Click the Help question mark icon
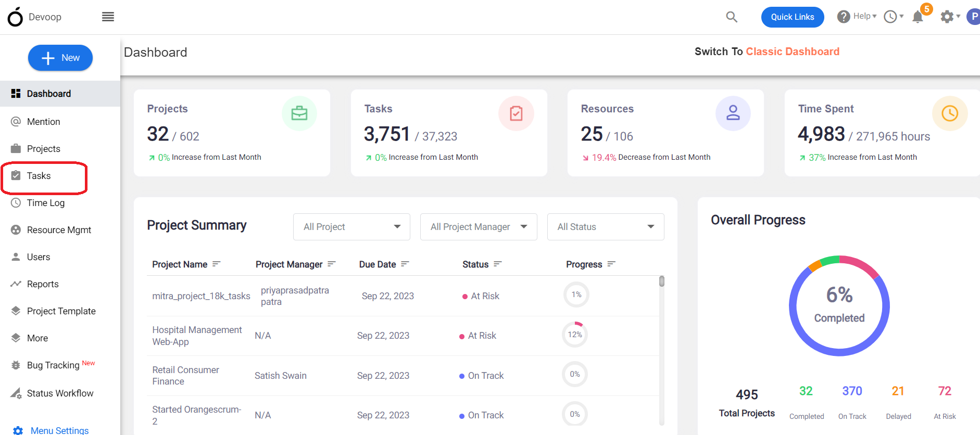Image resolution: width=980 pixels, height=435 pixels. point(844,17)
